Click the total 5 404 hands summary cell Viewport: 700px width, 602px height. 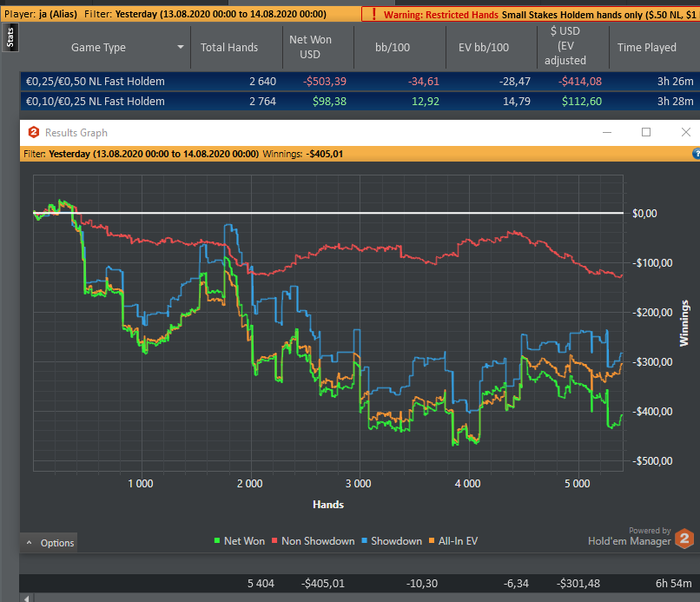(x=261, y=583)
